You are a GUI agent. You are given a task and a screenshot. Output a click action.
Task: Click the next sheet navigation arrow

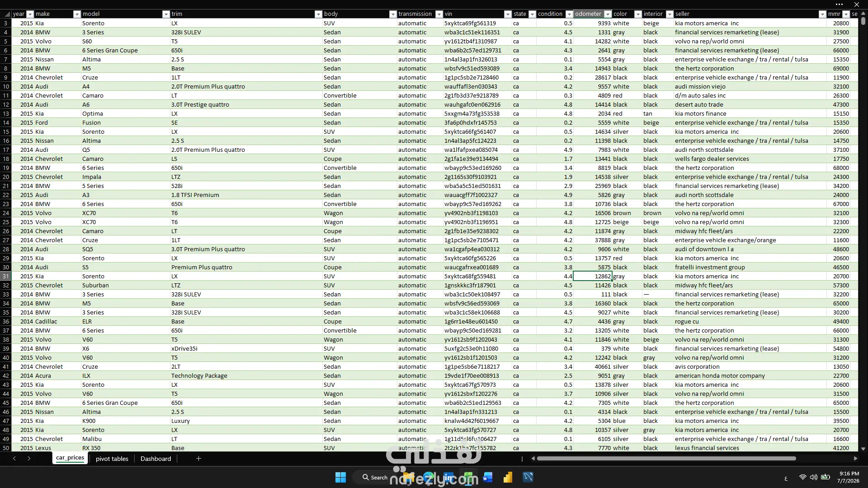[29, 459]
